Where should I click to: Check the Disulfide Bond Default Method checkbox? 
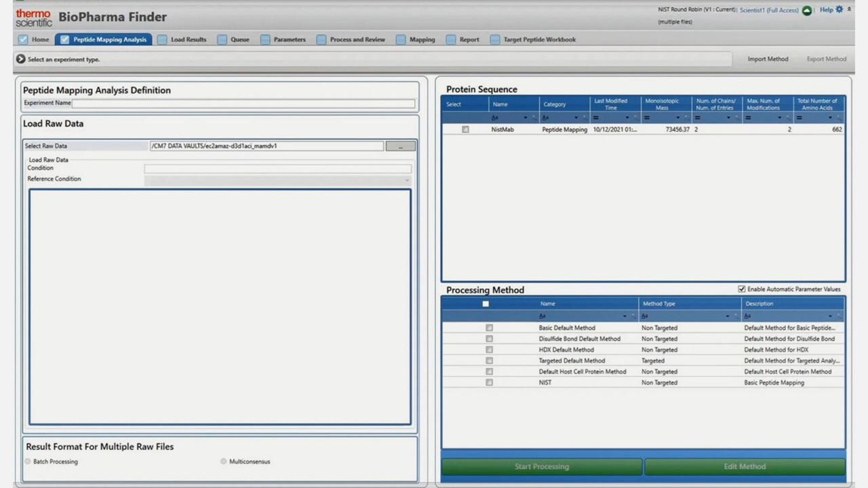coord(489,339)
